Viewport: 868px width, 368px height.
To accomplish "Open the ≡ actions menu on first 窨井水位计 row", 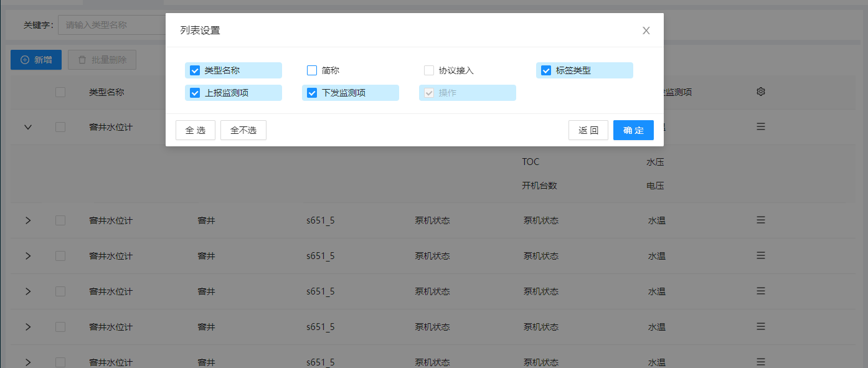I will coord(760,126).
